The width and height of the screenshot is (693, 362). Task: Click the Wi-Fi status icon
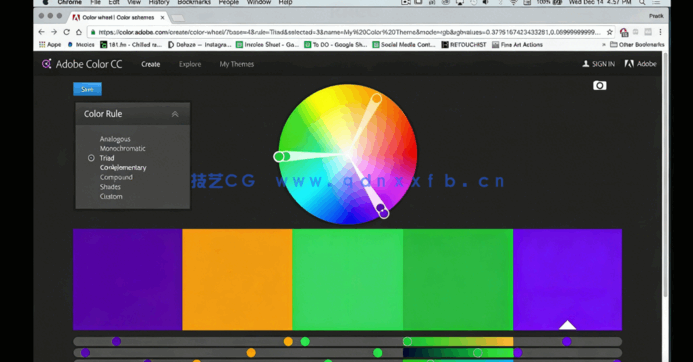point(513,2)
